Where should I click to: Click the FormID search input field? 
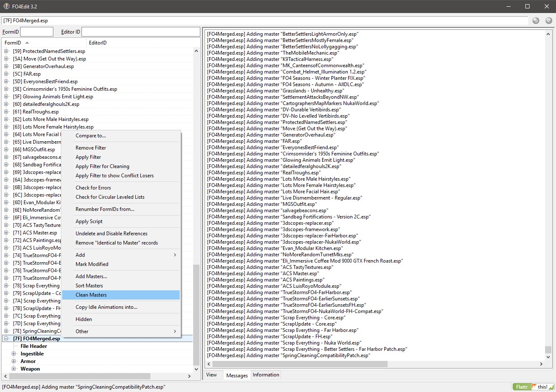coord(37,32)
